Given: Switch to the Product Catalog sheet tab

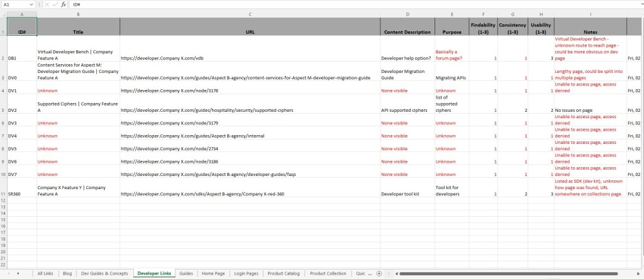Looking at the screenshot, I should [283, 273].
